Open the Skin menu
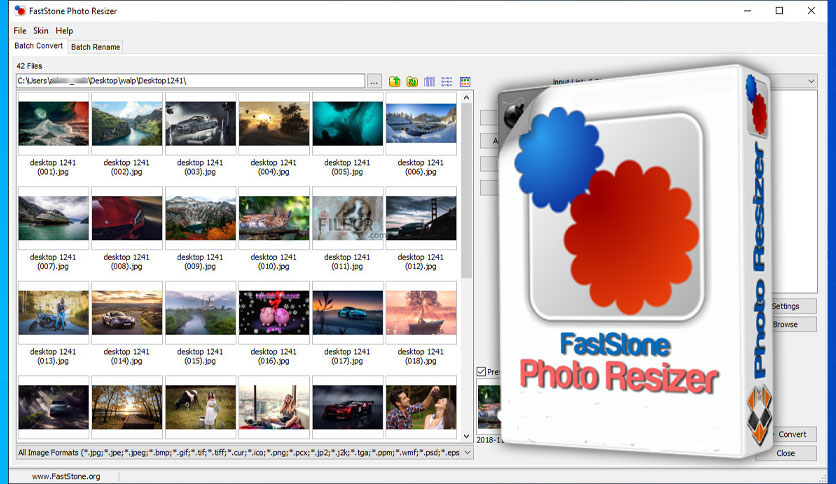Viewport: 836px width, 484px height. [41, 30]
